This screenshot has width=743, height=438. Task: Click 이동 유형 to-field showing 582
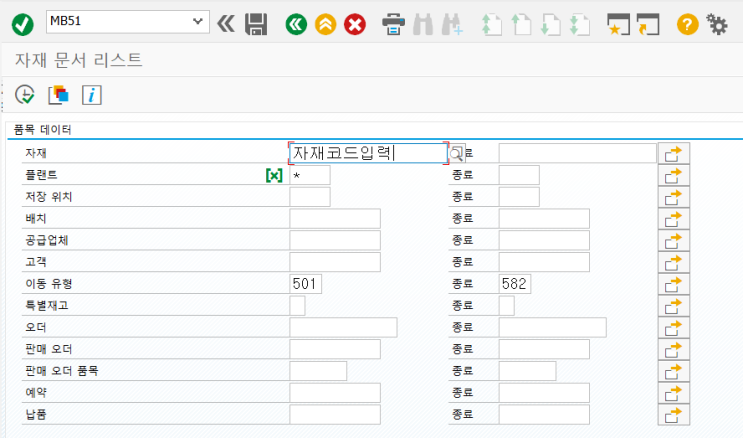coord(515,284)
